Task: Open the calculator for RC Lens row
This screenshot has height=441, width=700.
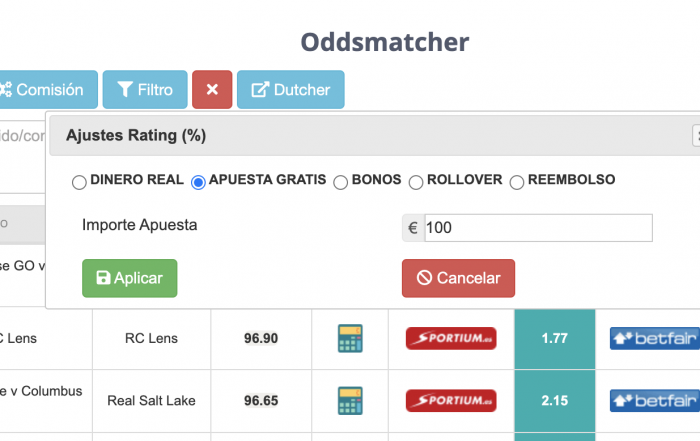Action: pyautogui.click(x=350, y=338)
